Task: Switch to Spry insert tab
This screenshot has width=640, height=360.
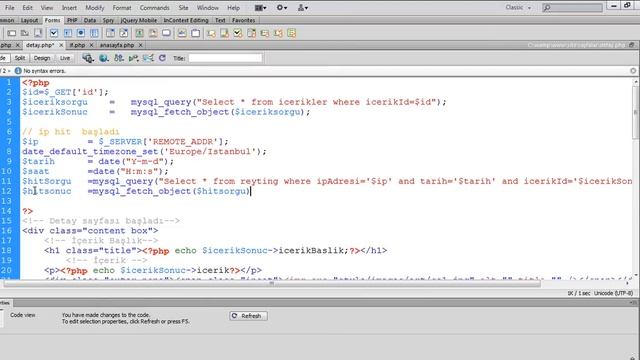Action: (108, 20)
